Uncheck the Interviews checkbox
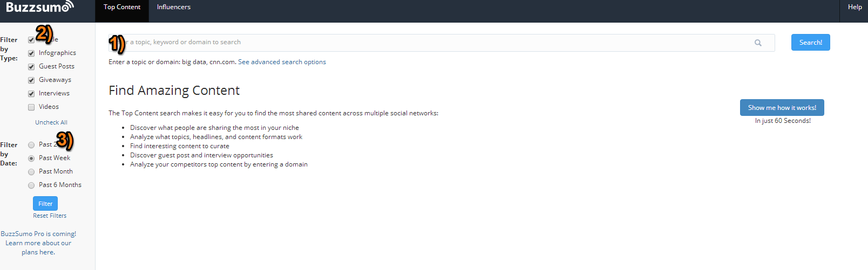Image resolution: width=868 pixels, height=270 pixels. tap(31, 94)
